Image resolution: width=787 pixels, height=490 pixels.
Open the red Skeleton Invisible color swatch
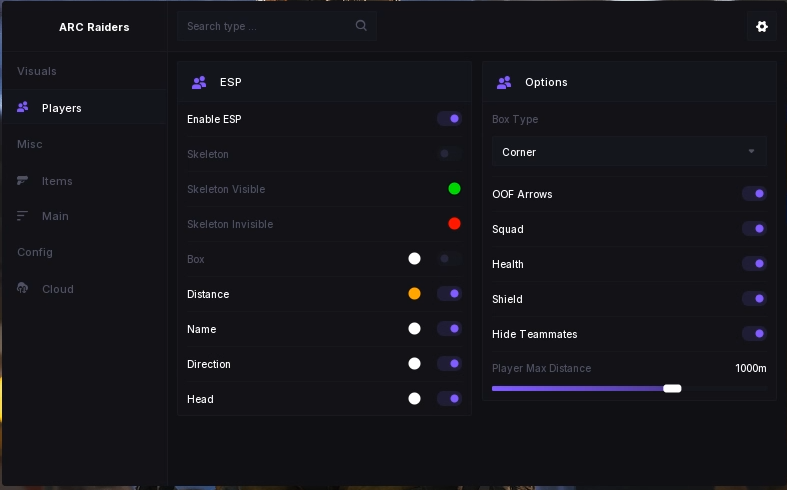tap(454, 224)
